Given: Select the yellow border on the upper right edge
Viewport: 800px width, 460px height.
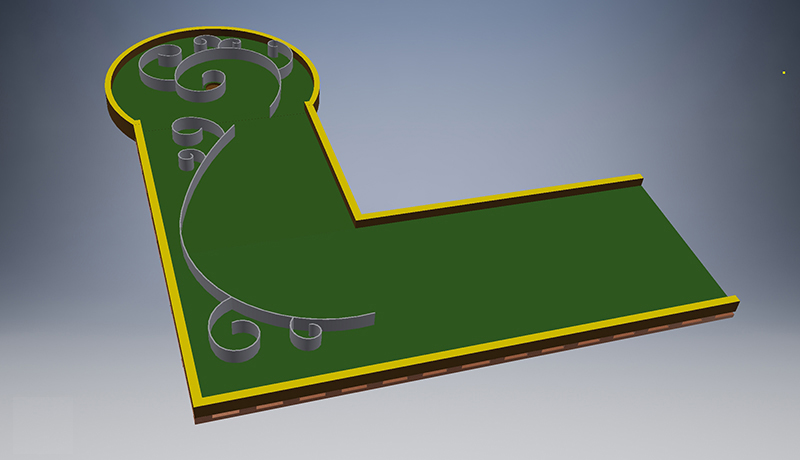Looking at the screenshot, I should point(500,198).
